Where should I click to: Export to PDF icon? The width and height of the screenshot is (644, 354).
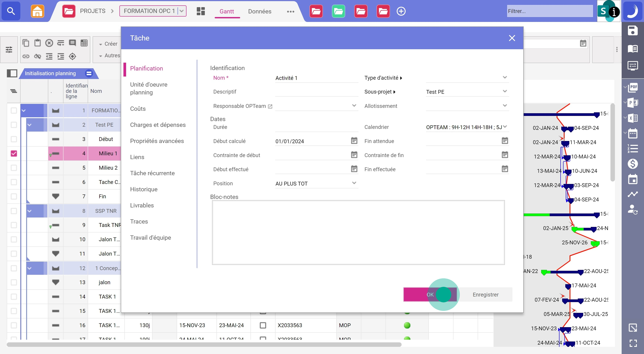coord(633,87)
